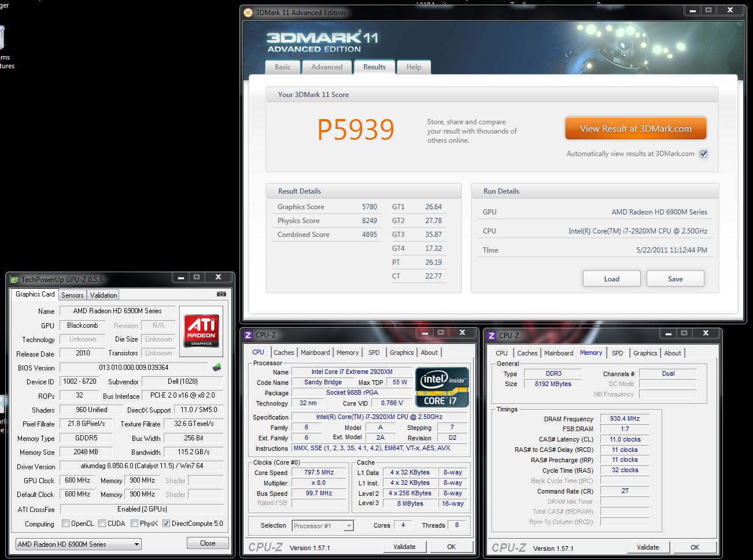Click the run Time value 5/22/2011
Viewport: 753px width, 560px height.
[671, 250]
